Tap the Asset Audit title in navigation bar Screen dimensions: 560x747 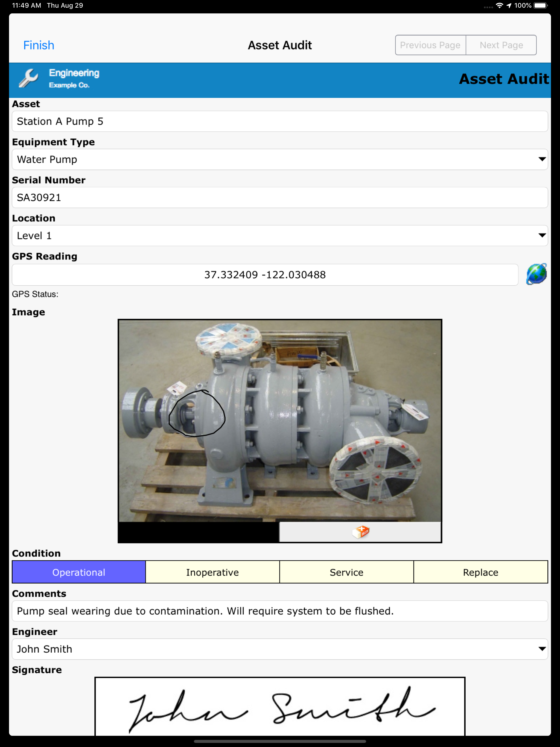tap(280, 45)
